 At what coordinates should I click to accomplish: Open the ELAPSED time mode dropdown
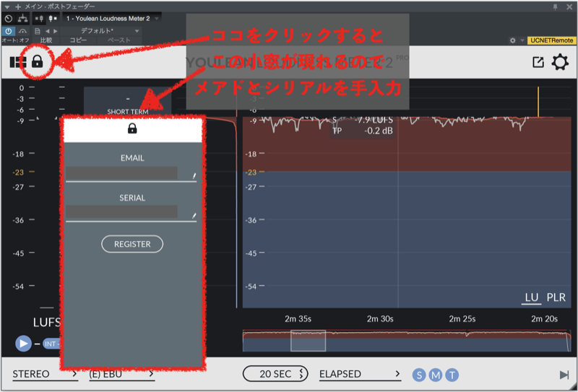pyautogui.click(x=360, y=375)
